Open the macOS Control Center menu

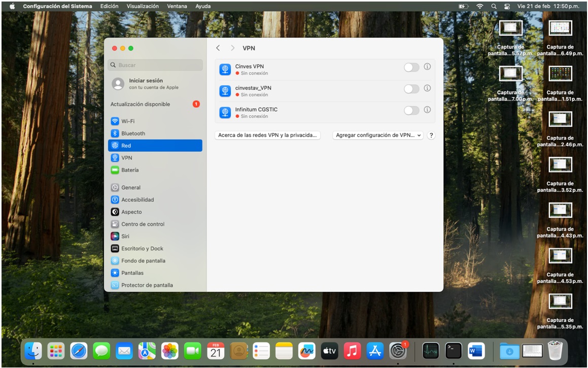point(507,6)
